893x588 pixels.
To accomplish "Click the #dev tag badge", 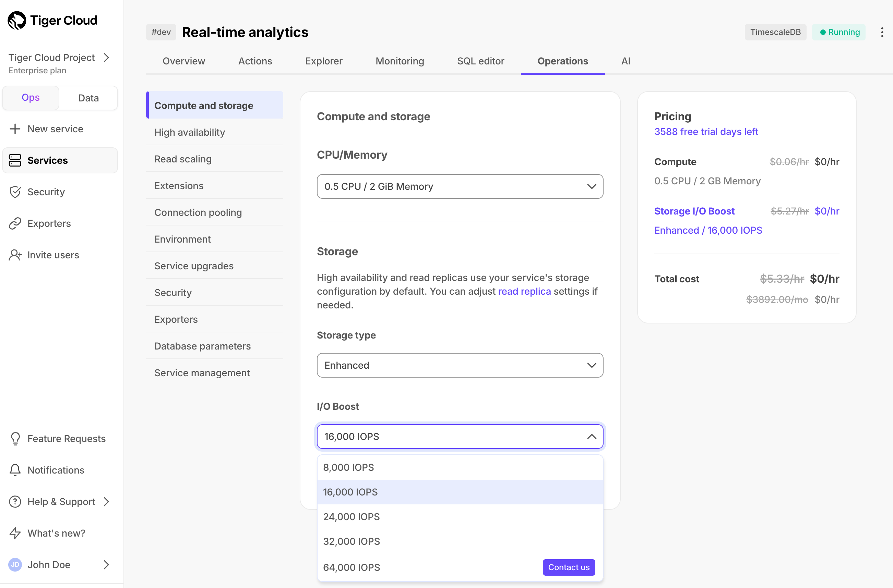I will click(x=161, y=32).
